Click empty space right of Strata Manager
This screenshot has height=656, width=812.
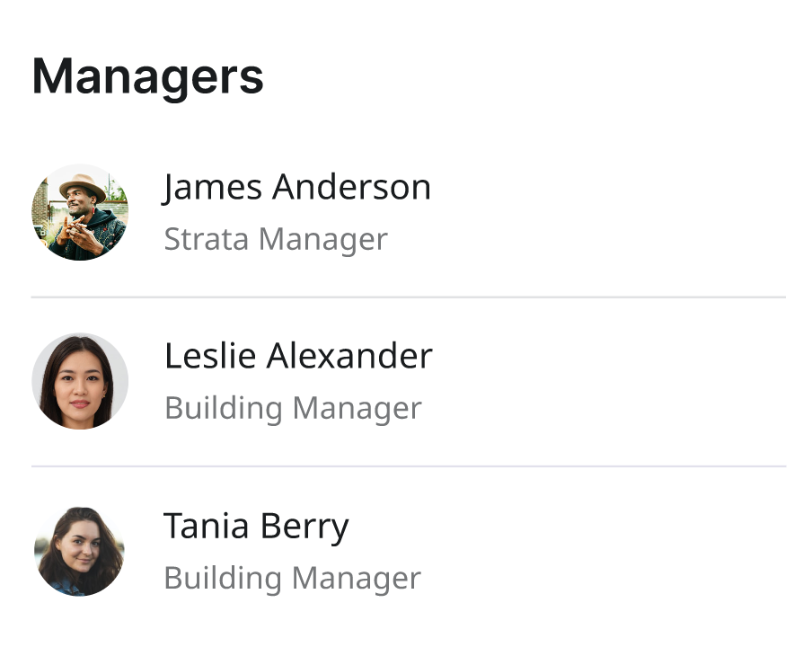click(x=585, y=239)
